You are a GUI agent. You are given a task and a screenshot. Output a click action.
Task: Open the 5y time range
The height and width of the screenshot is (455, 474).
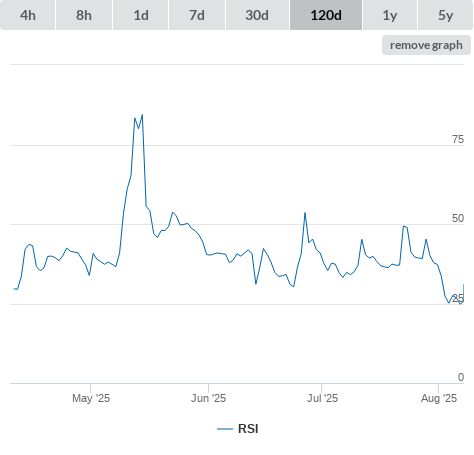tap(445, 15)
